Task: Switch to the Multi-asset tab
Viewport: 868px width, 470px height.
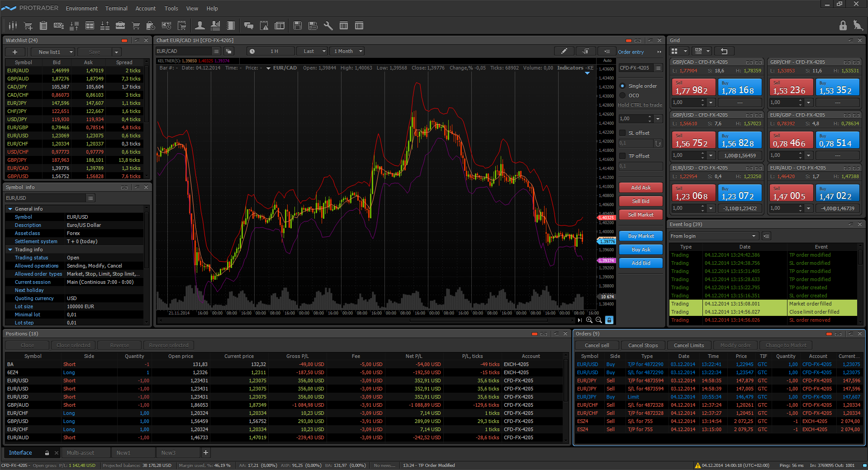Action: click(81, 452)
